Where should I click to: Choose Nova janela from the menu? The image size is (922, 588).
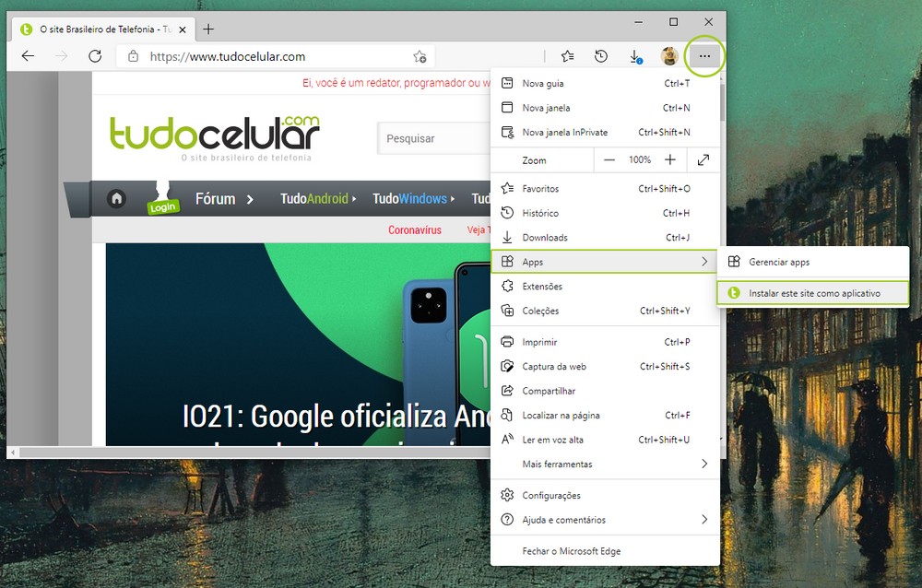click(x=605, y=108)
